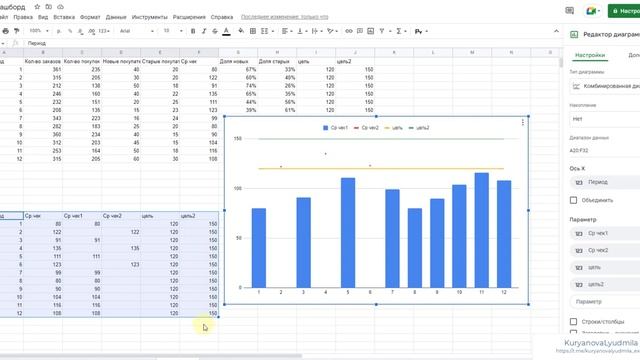The image size is (640, 360).
Task: Open the fill color picker
Action: (241, 31)
